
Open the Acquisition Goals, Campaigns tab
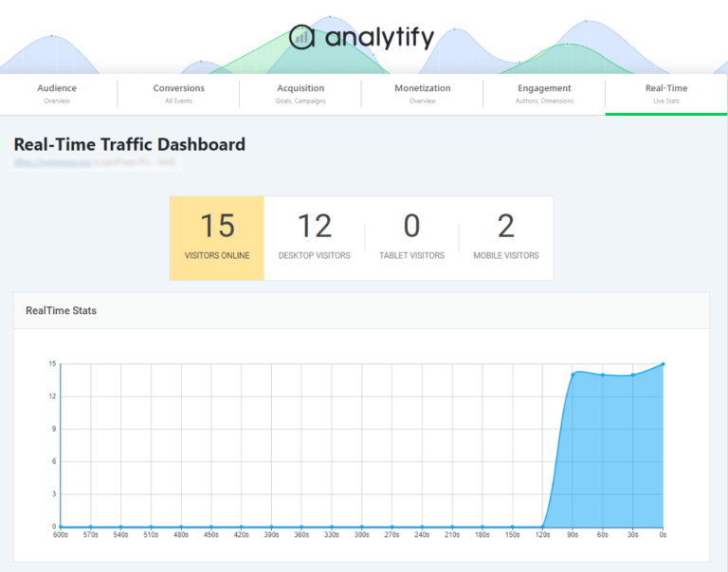300,94
